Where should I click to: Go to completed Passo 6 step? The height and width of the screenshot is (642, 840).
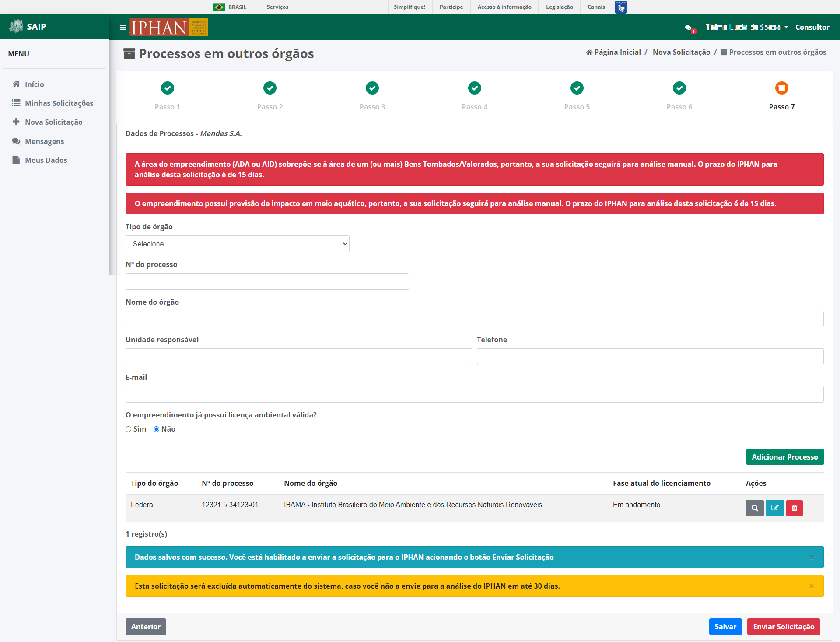(679, 88)
